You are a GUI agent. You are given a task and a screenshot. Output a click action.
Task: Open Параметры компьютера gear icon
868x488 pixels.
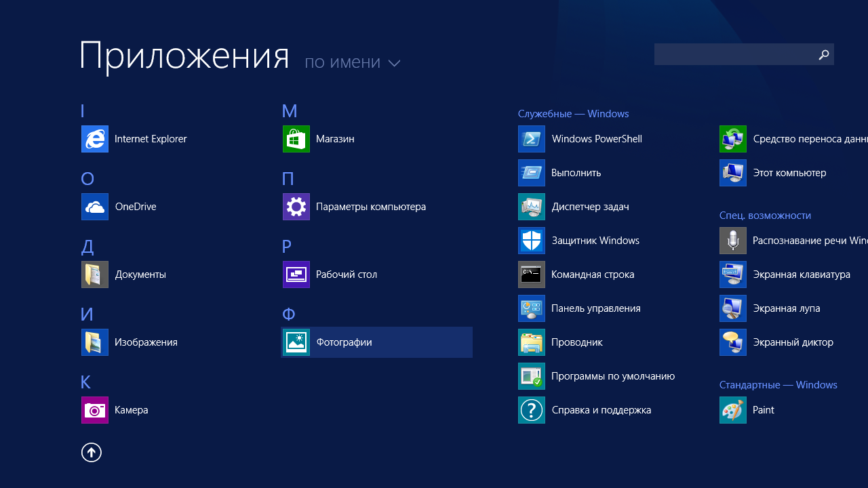click(x=296, y=207)
